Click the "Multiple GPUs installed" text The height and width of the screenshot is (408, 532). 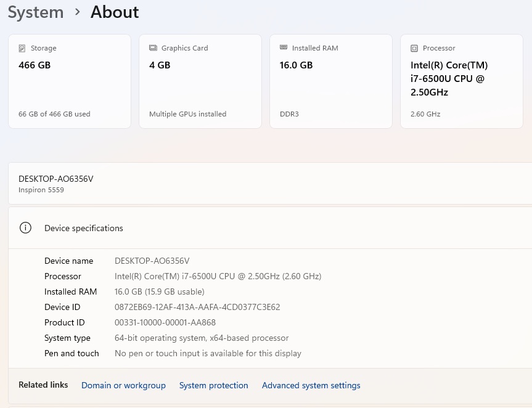(x=187, y=114)
